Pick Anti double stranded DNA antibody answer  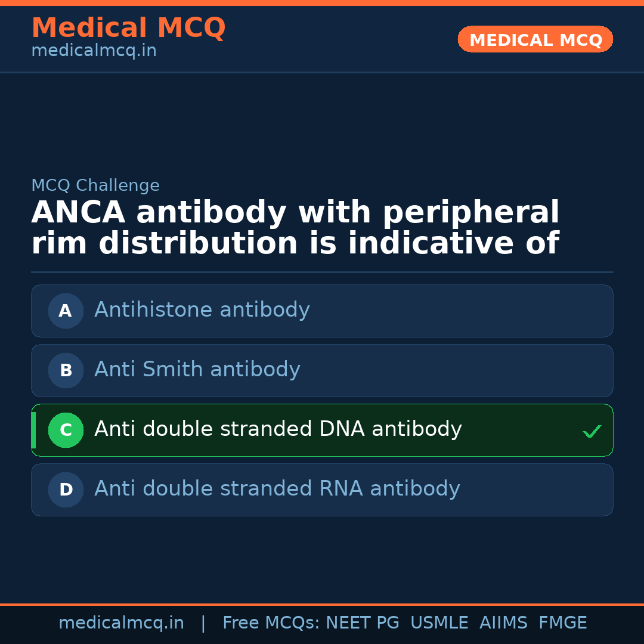(x=278, y=429)
